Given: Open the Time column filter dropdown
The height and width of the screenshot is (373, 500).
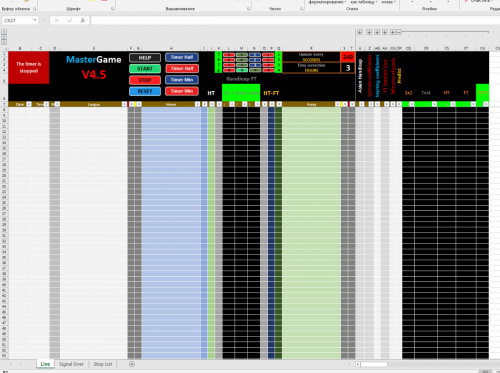Looking at the screenshot, I should click(46, 104).
